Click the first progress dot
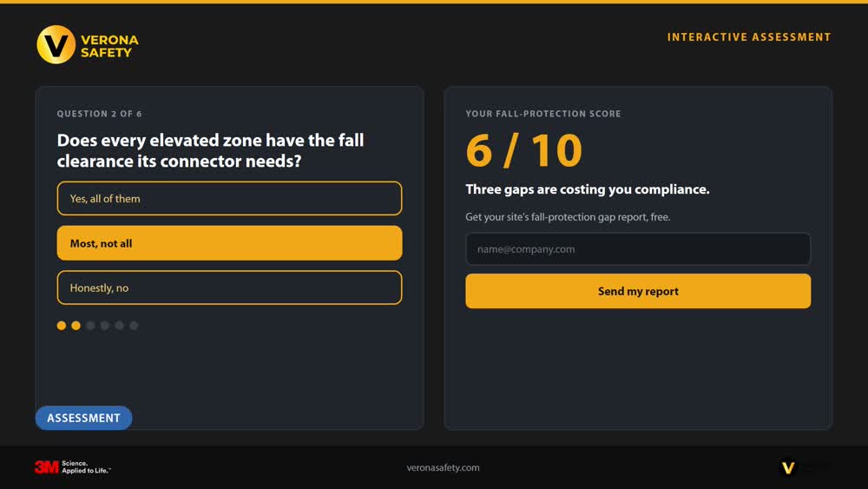The width and height of the screenshot is (868, 489). (62, 326)
